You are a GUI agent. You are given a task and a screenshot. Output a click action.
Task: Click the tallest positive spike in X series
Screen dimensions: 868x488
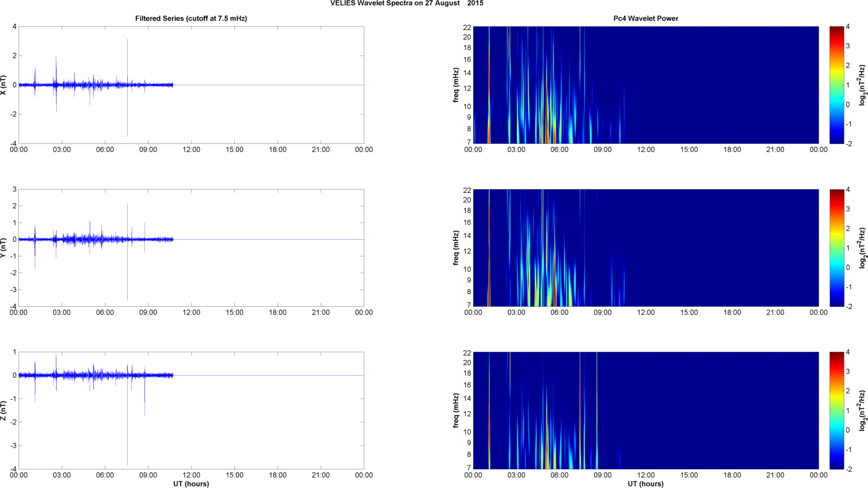(x=127, y=41)
